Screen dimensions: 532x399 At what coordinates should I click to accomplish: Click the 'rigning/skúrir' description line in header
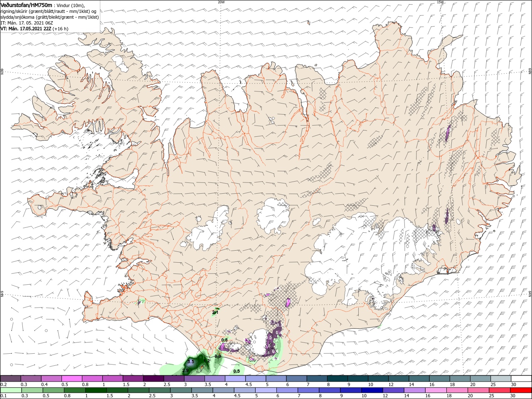click(49, 11)
